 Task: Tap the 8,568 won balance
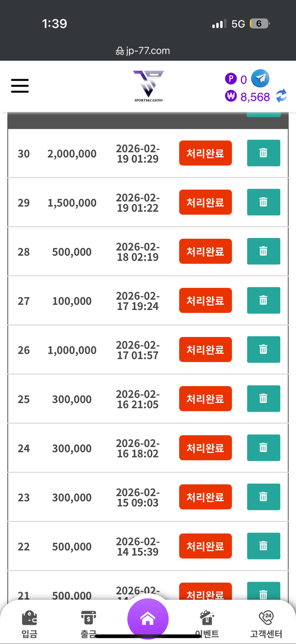(x=255, y=97)
